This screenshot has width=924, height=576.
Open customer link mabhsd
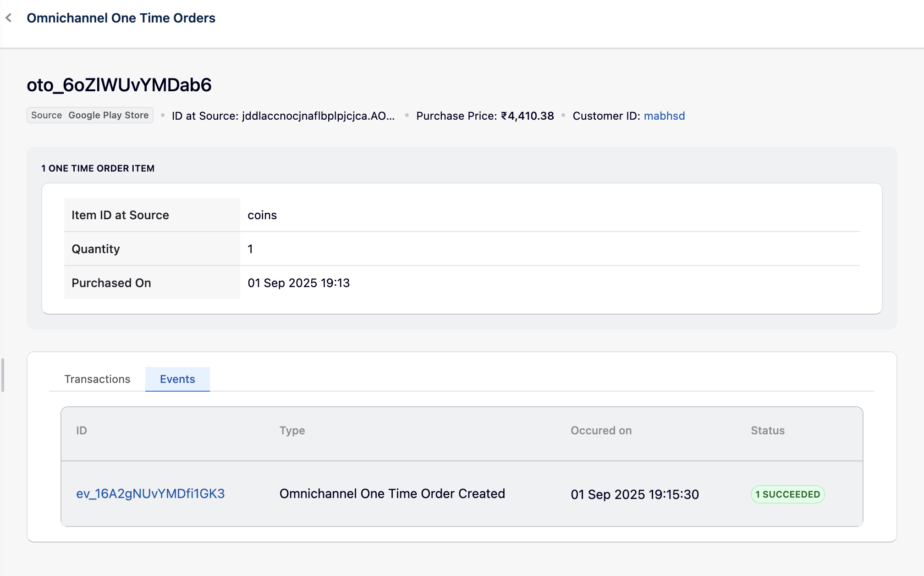664,116
